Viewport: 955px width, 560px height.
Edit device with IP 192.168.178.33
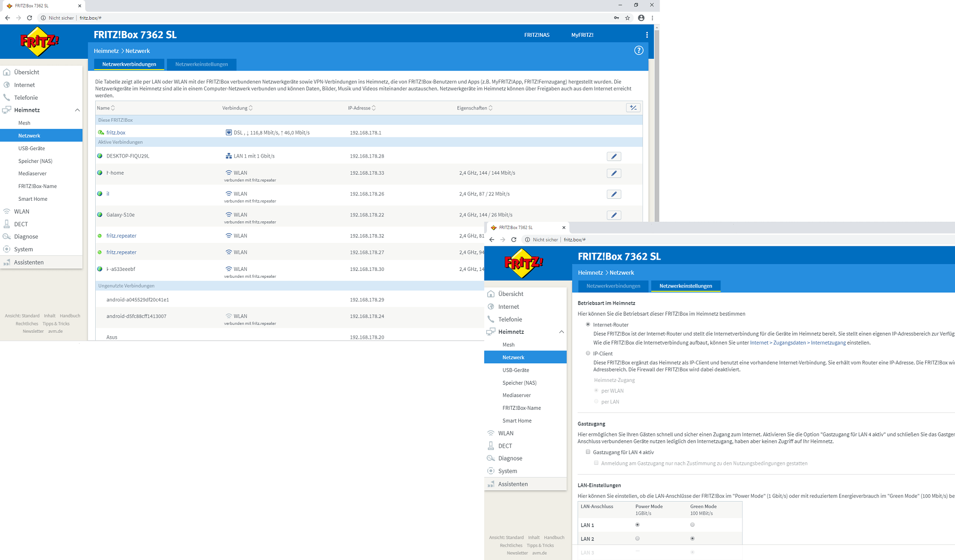[x=614, y=173]
